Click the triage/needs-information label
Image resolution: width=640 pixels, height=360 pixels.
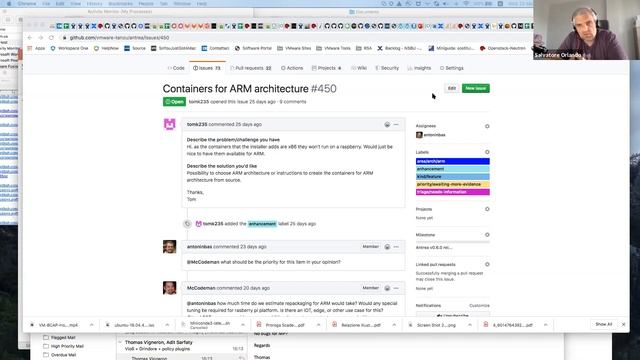click(453, 192)
